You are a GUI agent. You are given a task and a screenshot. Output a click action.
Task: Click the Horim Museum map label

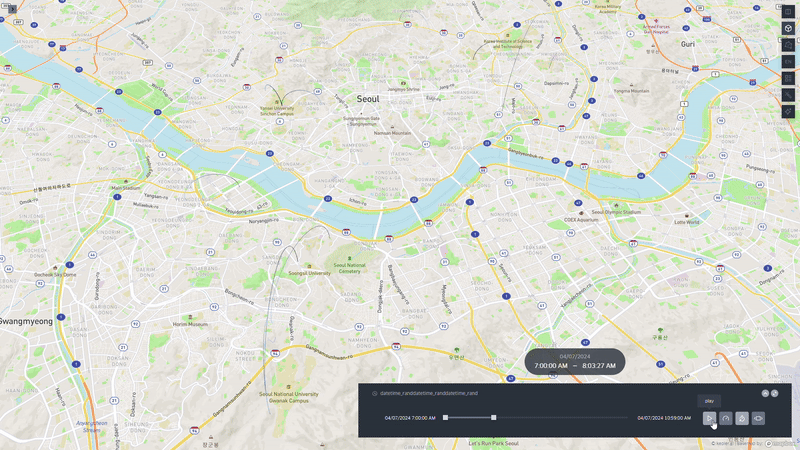point(190,324)
